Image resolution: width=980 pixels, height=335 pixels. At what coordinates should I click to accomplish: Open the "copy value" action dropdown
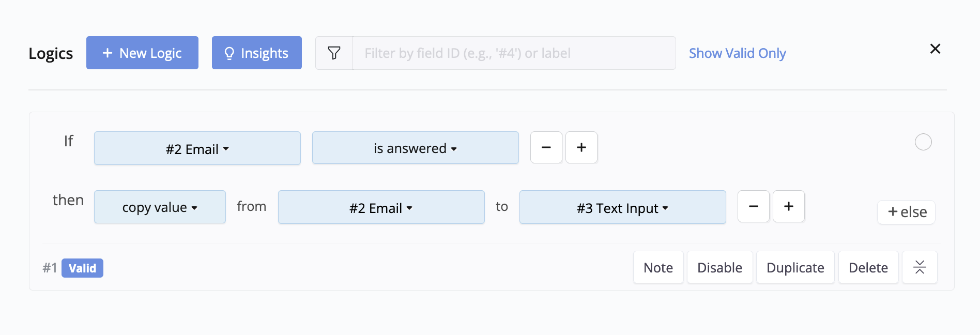(160, 207)
